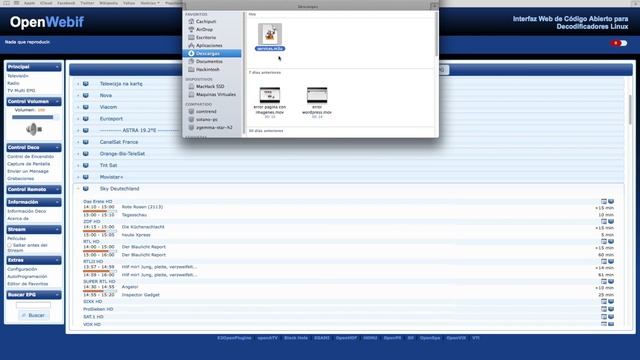The height and width of the screenshot is (360, 640).
Task: Select error wordpress.mov file thumbnail
Action: pyautogui.click(x=317, y=95)
